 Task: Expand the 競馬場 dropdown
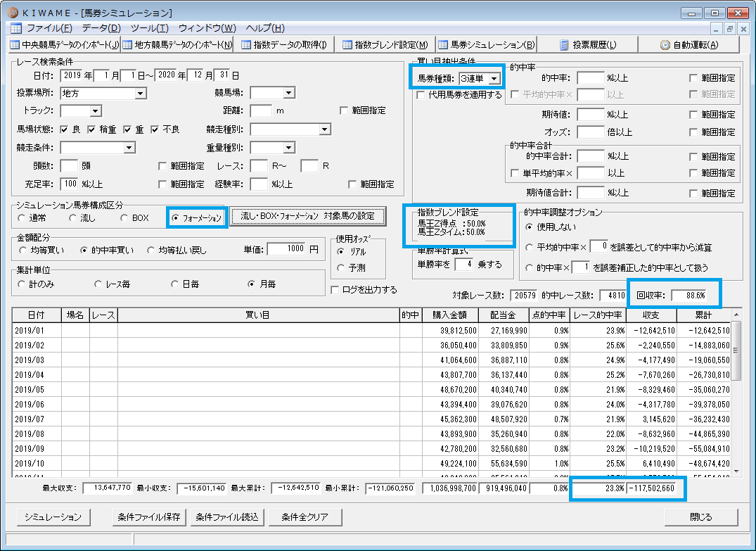coord(289,93)
